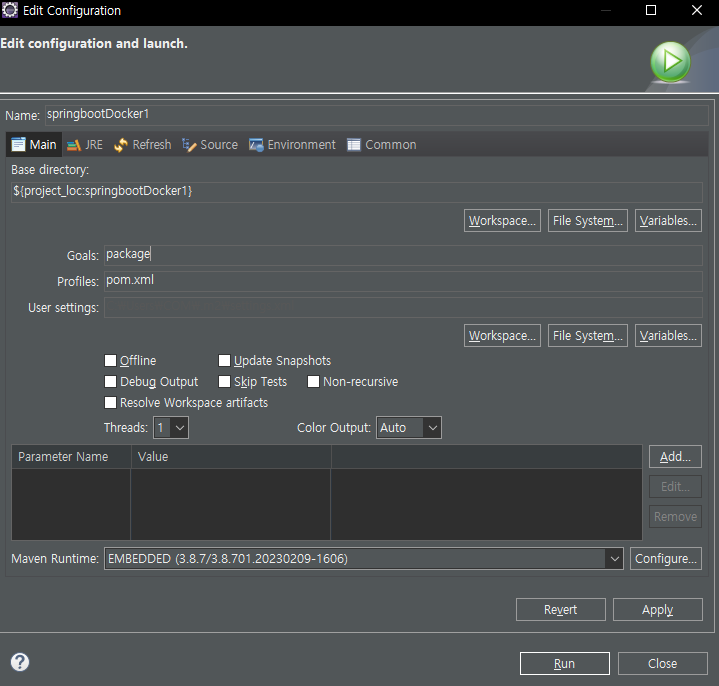Click into the Profiles field
Viewport: 719px width, 686px height.
point(403,281)
